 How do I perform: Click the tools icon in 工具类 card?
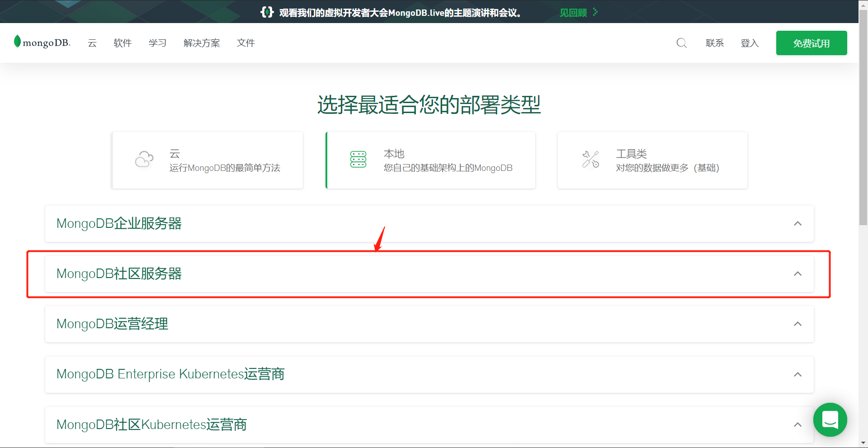tap(590, 159)
